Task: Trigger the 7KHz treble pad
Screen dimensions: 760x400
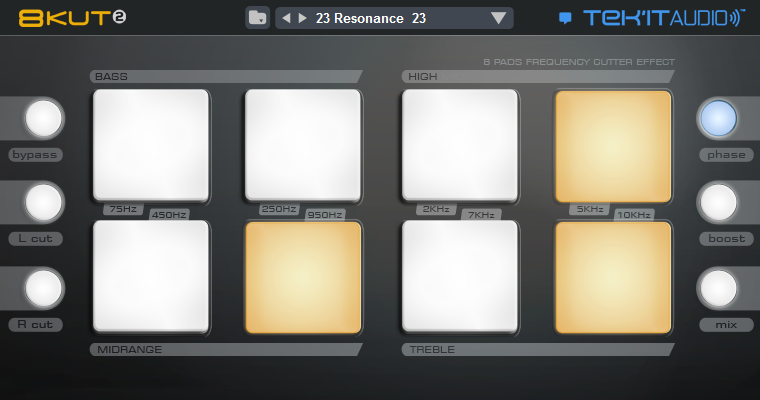Action: click(460, 277)
